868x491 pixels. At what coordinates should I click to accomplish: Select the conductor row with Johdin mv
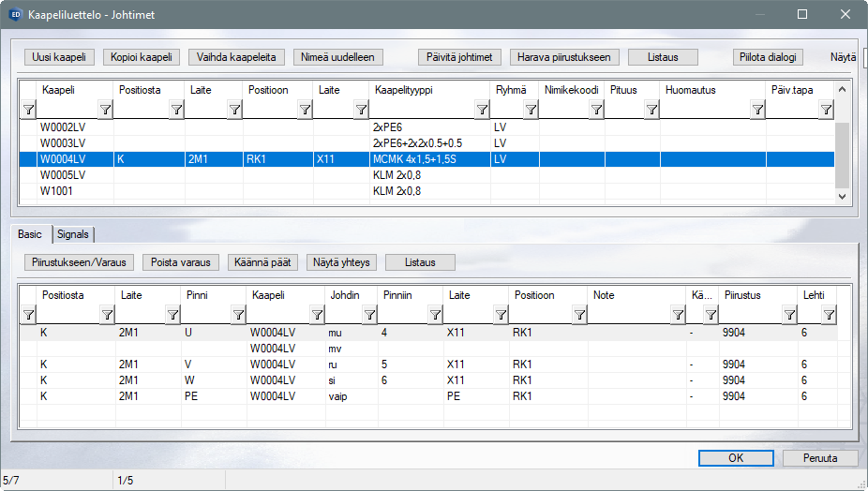point(336,349)
